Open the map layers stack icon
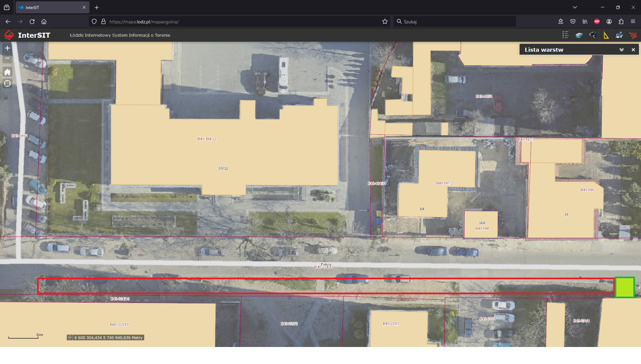Screen dimensions: 641x364 579,35
